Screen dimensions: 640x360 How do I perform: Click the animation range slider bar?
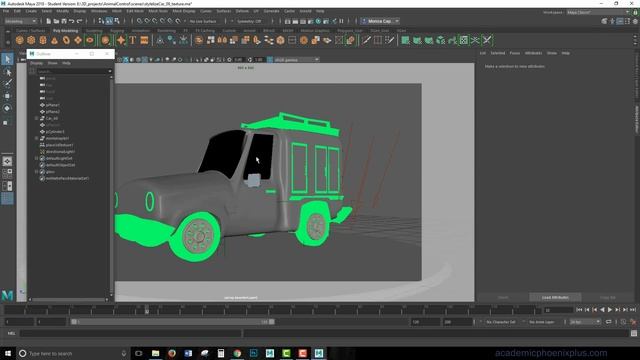point(173,322)
